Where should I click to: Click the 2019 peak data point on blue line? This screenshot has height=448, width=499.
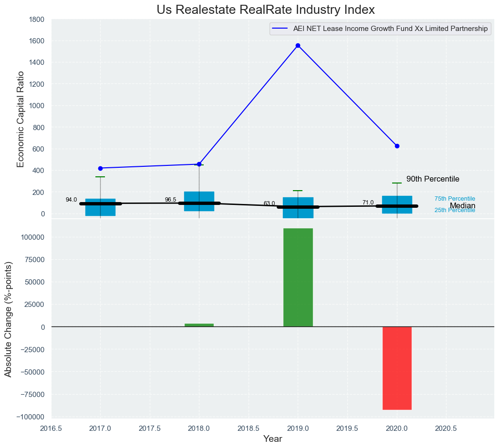pyautogui.click(x=298, y=46)
